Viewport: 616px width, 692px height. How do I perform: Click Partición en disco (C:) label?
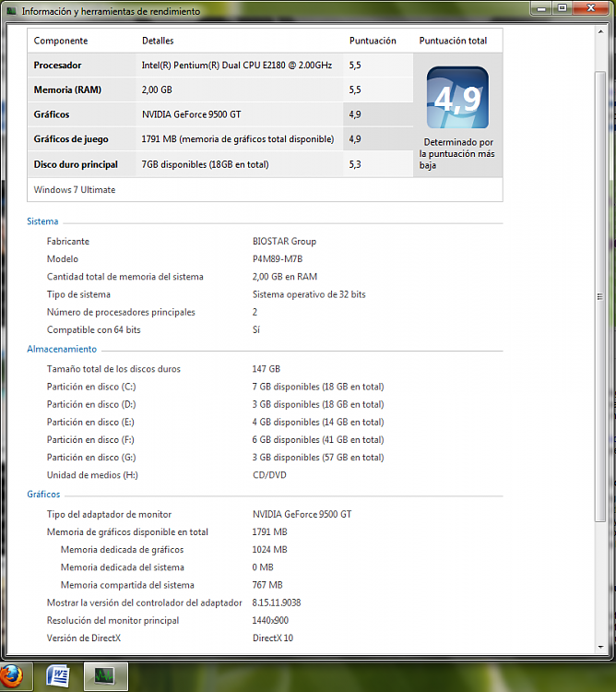(91, 387)
